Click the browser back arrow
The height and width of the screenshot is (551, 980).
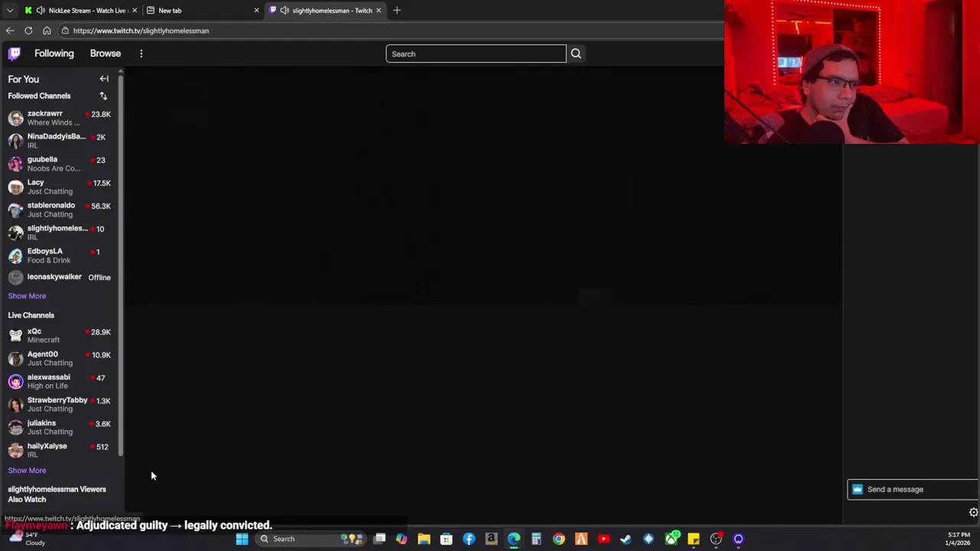pos(10,31)
